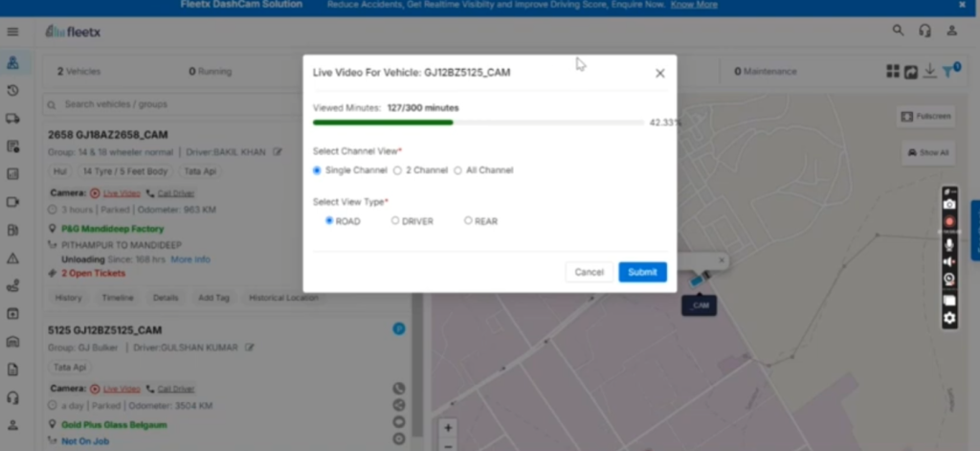
Task: Open Live Video for GJ18AZ2658_CAM
Action: click(122, 193)
